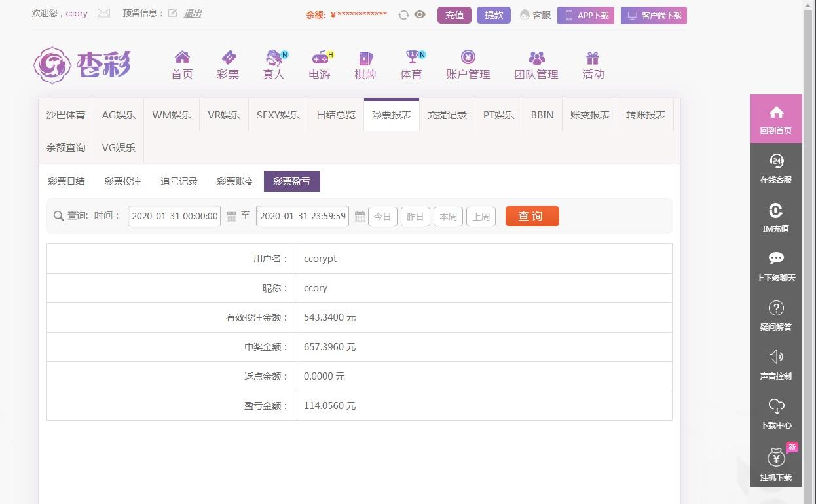
Task: Click 声音控制 speaker icon
Action: point(776,357)
